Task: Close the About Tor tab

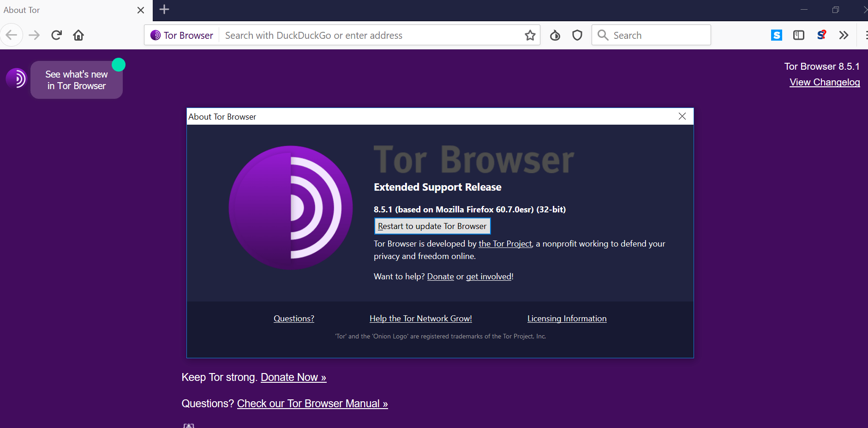Action: click(141, 10)
